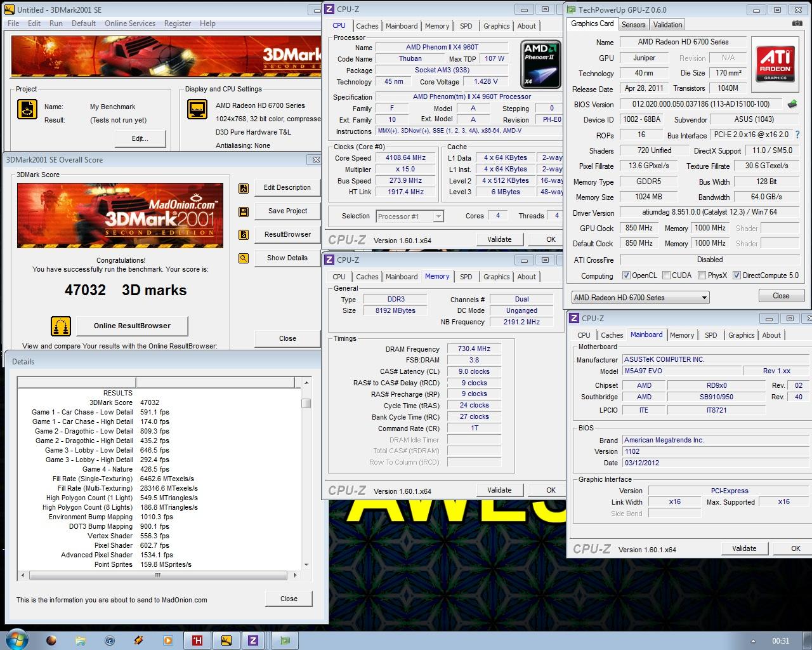Viewport: 812px width, 650px height.
Task: Open the Windows Start menu
Action: pyautogui.click(x=16, y=639)
